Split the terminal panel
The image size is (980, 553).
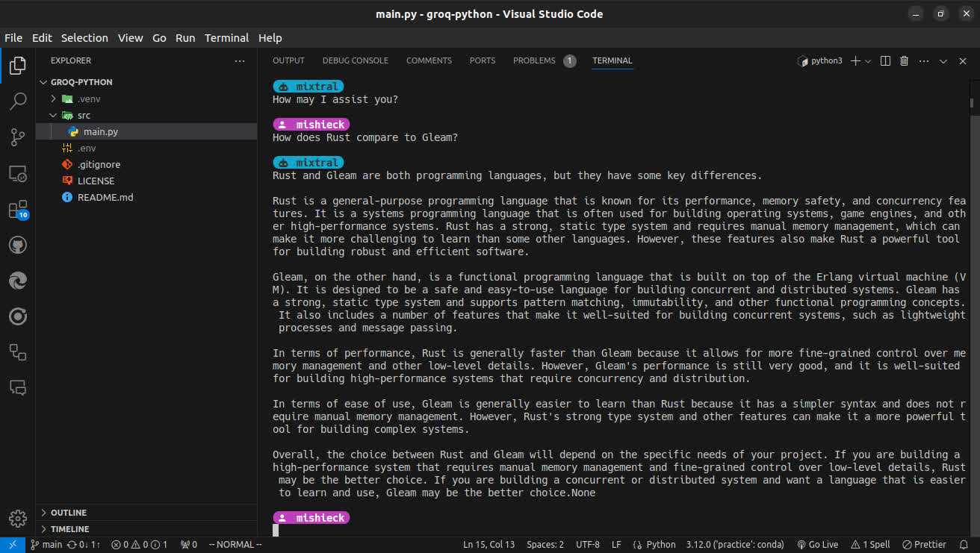pos(885,61)
